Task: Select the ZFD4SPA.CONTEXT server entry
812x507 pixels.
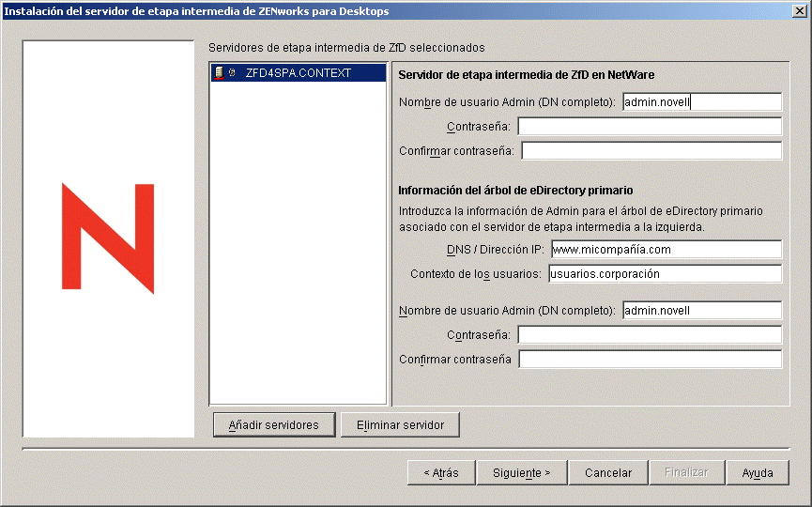Action: click(x=299, y=73)
